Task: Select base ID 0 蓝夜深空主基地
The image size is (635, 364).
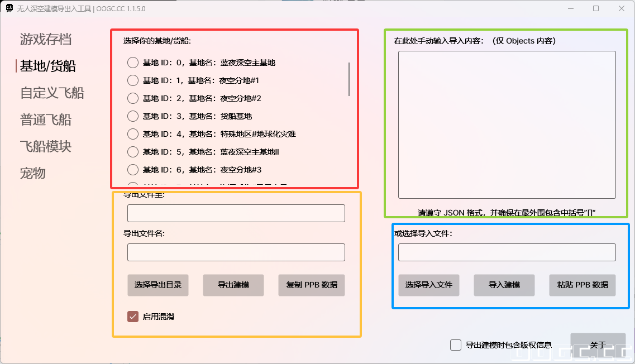Action: tap(132, 63)
